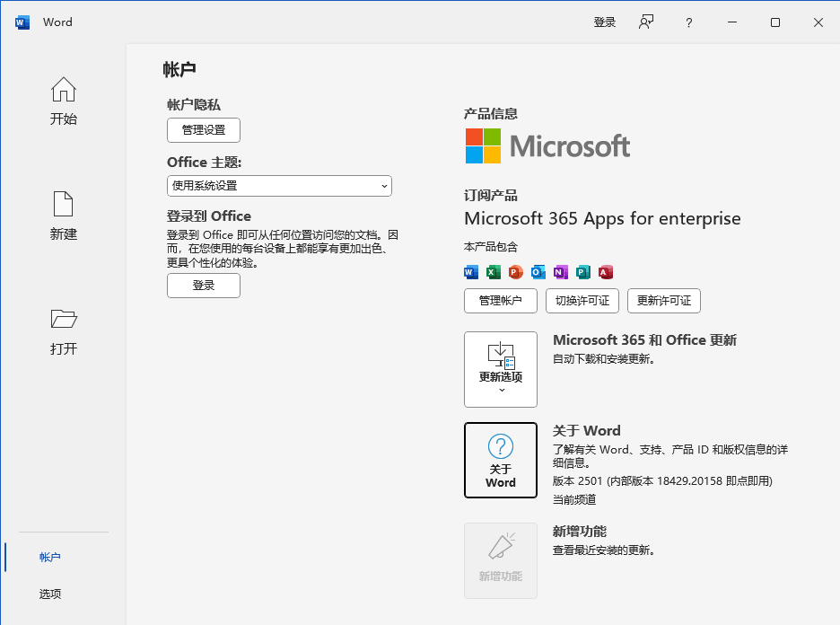Expand the Office 主题 dropdown
840x625 pixels.
click(279, 186)
